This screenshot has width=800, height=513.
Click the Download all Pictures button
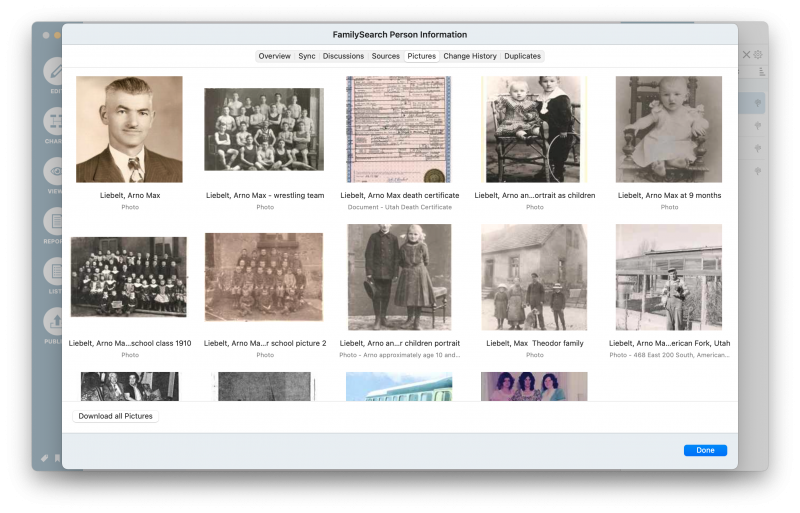[115, 416]
